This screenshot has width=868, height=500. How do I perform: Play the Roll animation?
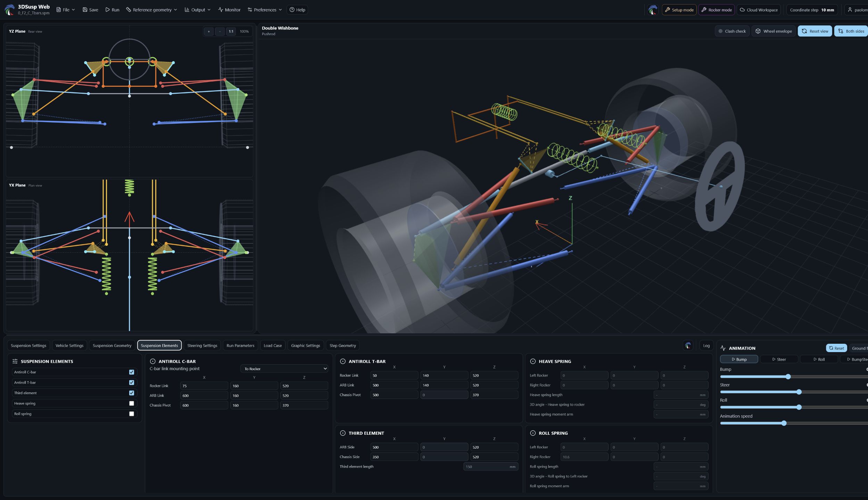tap(819, 359)
